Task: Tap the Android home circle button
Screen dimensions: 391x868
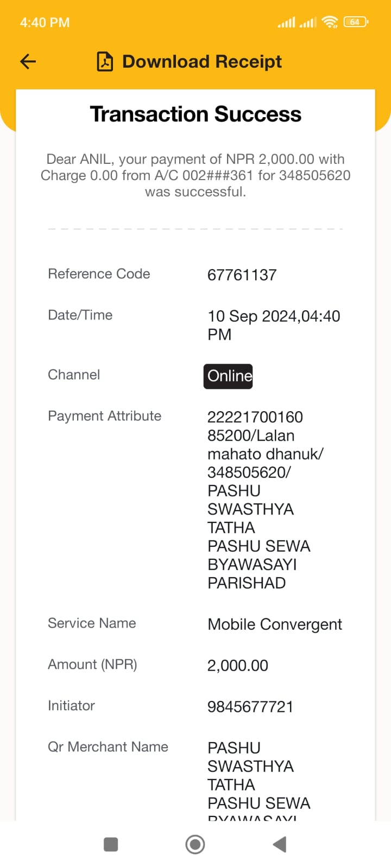Action: [x=195, y=844]
